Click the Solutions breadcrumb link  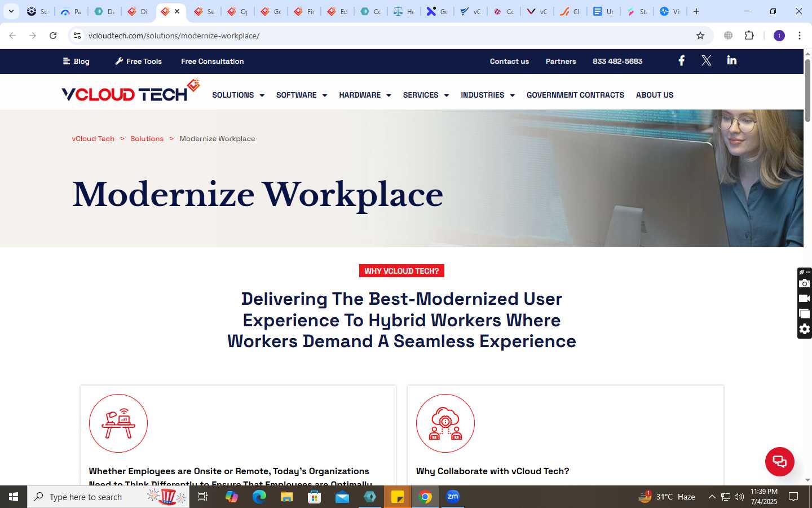pos(147,138)
